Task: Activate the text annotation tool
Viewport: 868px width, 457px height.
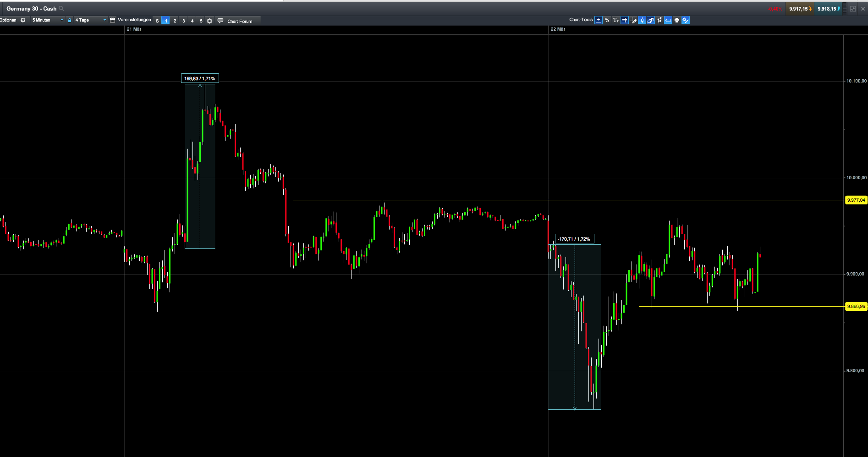Action: 616,20
